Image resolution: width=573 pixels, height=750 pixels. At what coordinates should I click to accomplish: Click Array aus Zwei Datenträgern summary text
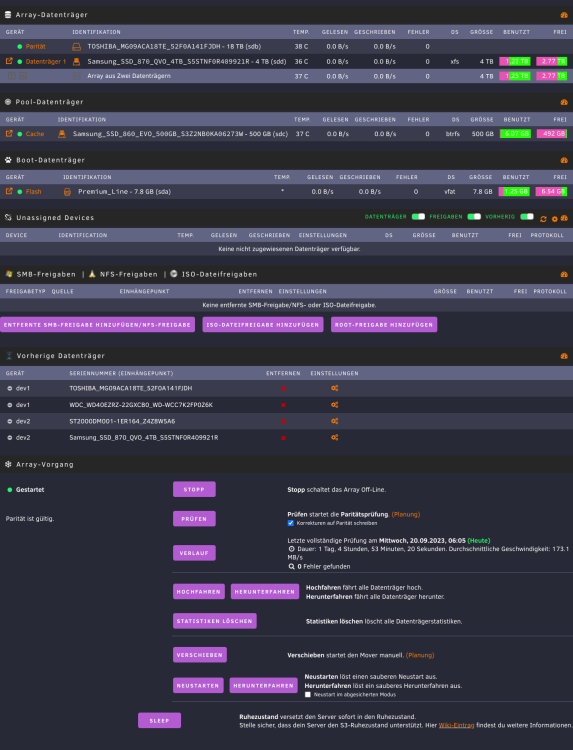(129, 76)
